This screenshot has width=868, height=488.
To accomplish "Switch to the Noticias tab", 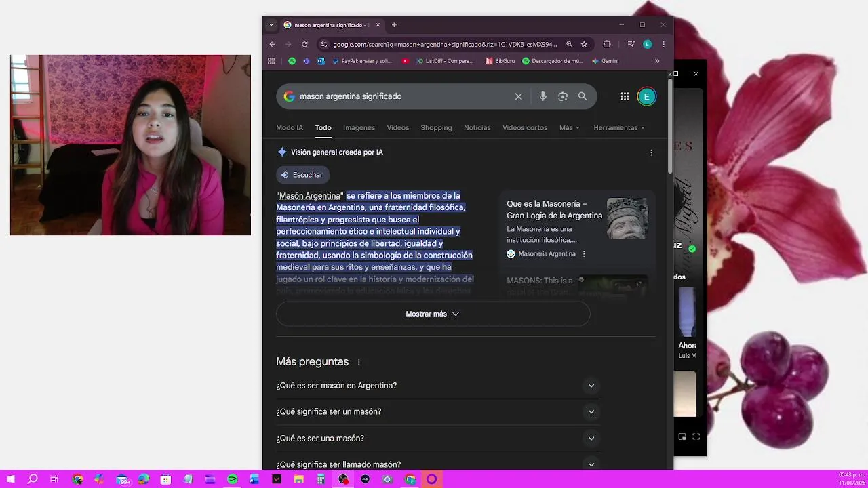I will pos(477,127).
